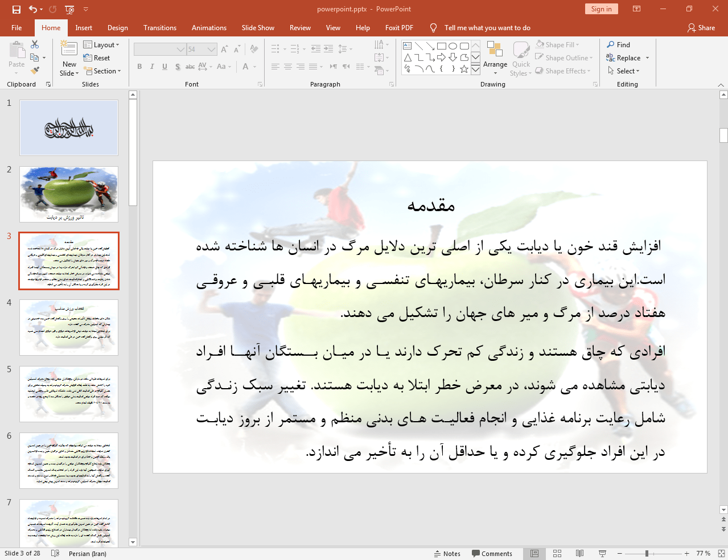Click the zoom slider handle
This screenshot has width=728, height=560.
[647, 554]
